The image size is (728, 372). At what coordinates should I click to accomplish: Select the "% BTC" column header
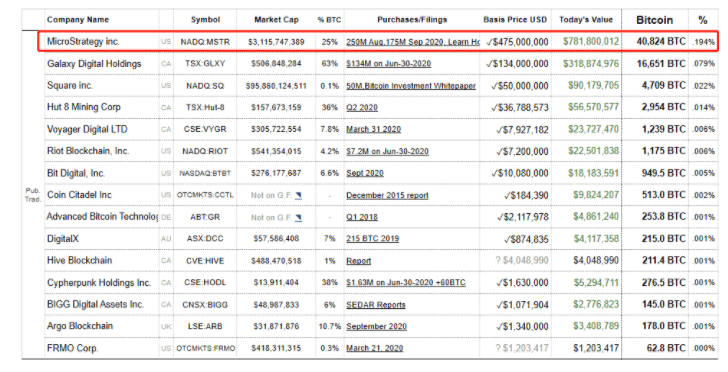point(329,20)
